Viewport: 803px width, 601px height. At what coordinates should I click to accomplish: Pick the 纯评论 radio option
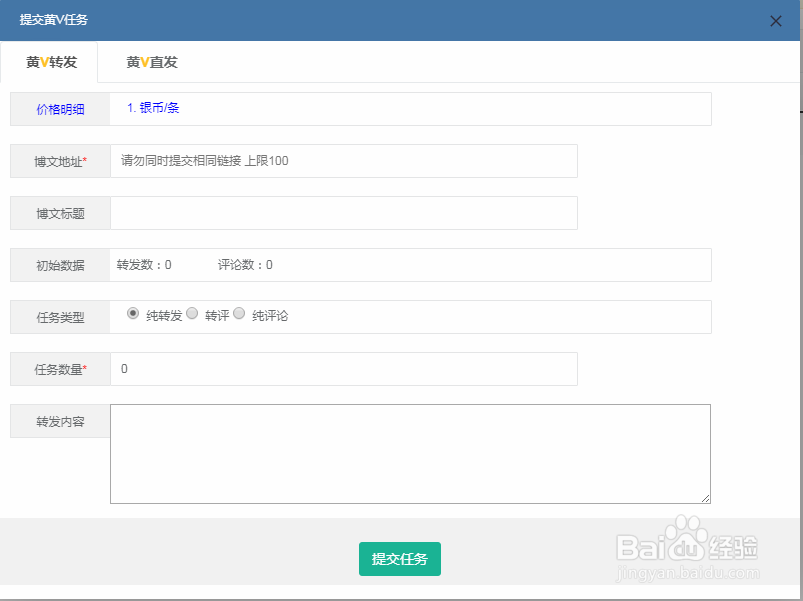tap(239, 313)
